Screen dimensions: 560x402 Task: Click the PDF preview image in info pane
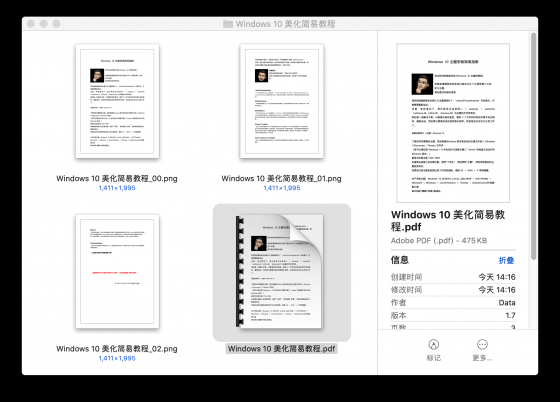[x=453, y=123]
